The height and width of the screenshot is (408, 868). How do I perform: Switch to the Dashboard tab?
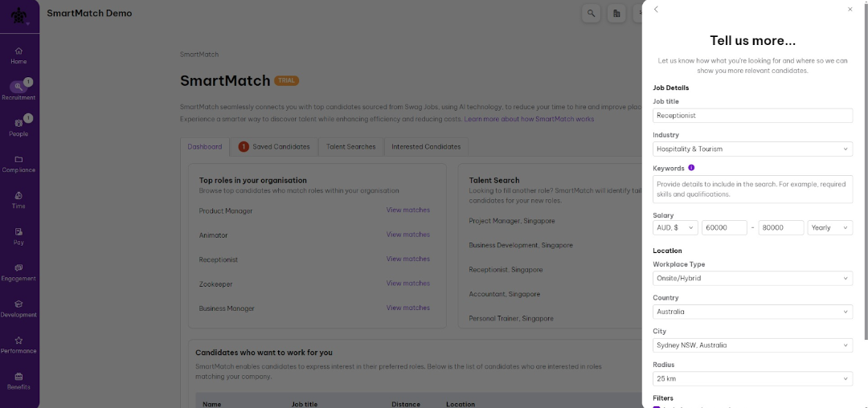205,147
